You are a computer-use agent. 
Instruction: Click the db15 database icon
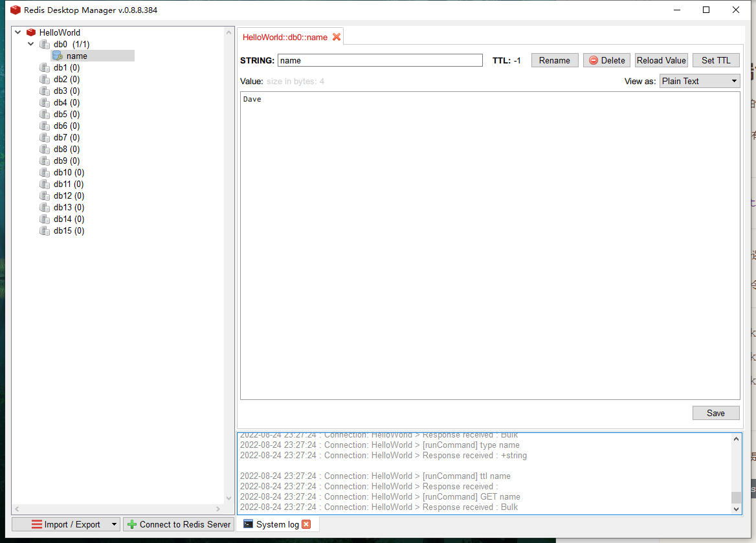[45, 230]
